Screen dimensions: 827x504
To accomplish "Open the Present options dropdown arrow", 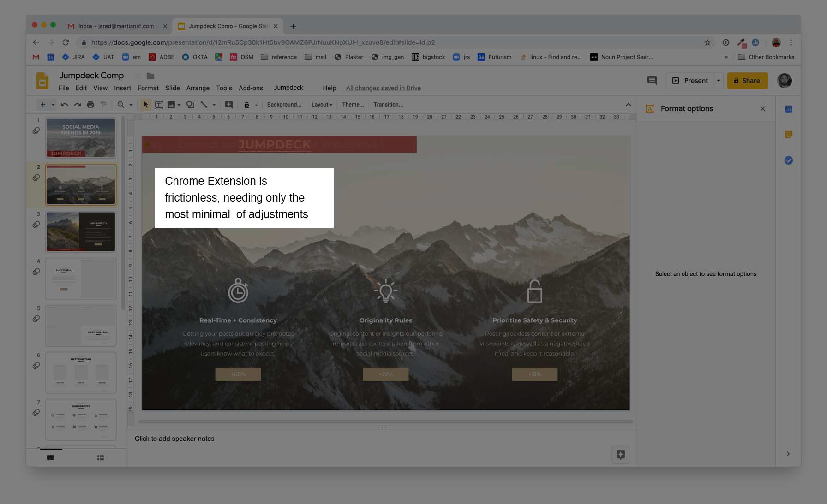I will click(x=719, y=81).
